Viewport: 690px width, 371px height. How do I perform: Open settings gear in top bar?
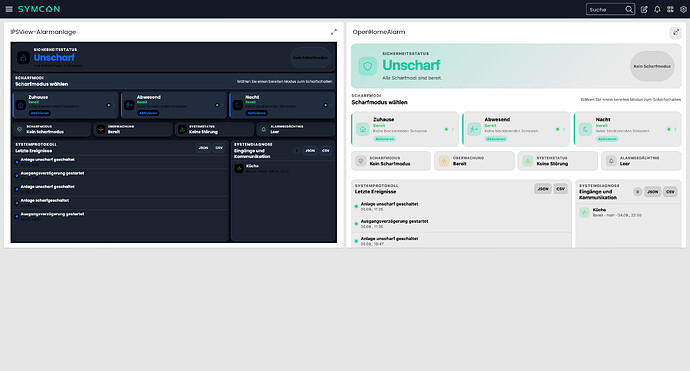pyautogui.click(x=683, y=9)
